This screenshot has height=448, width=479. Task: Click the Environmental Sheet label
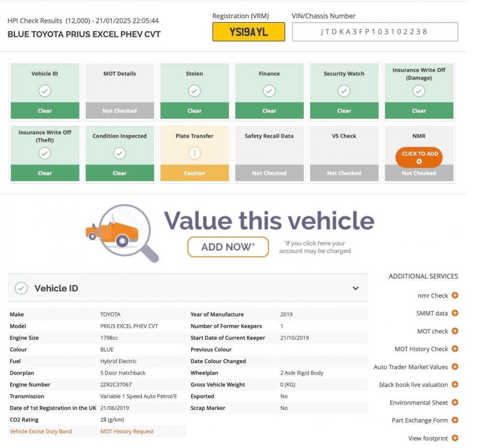tap(419, 403)
